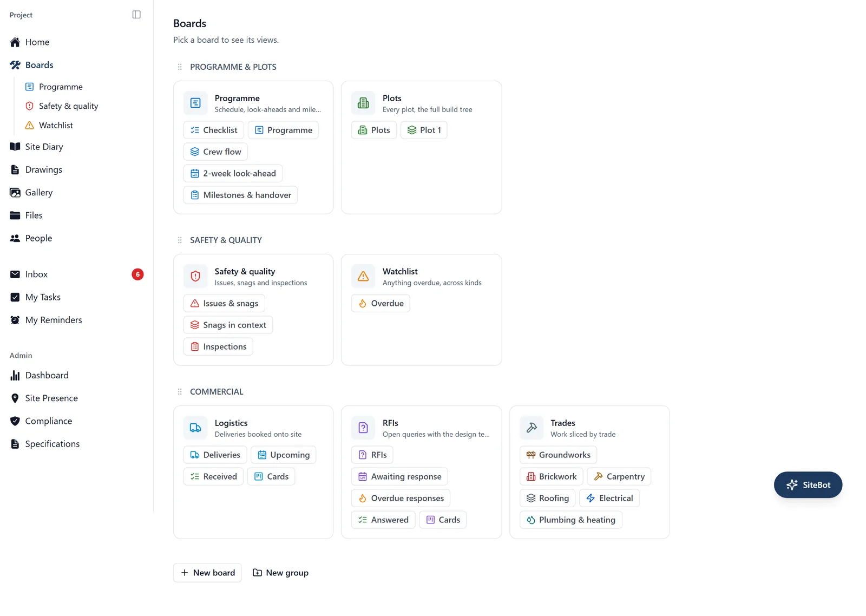Open the Awaiting response view

tap(399, 476)
